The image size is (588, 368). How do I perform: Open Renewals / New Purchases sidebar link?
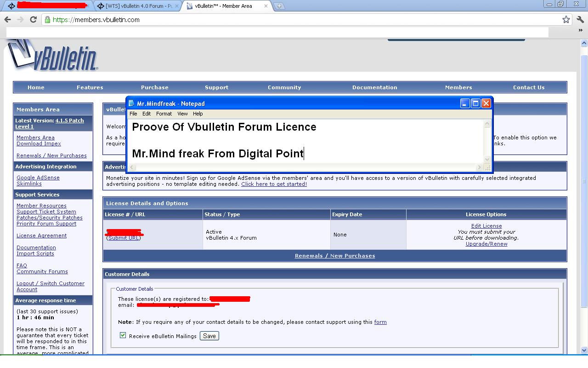(x=51, y=155)
